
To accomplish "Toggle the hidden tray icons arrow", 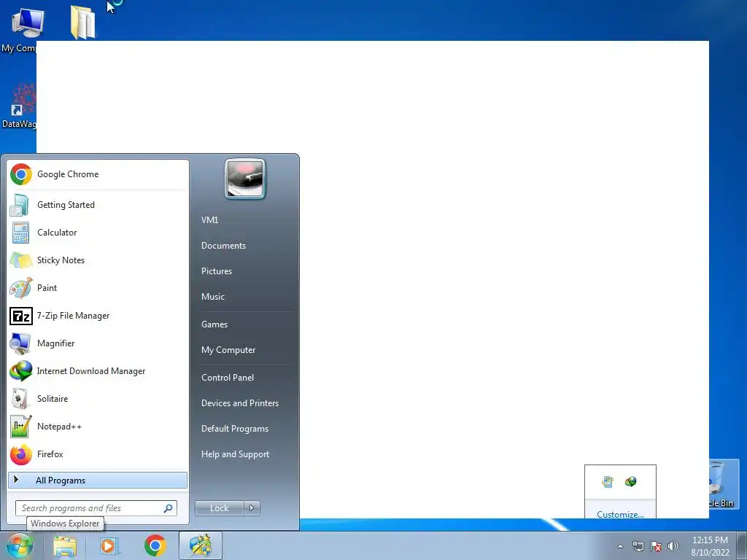I will [x=620, y=546].
